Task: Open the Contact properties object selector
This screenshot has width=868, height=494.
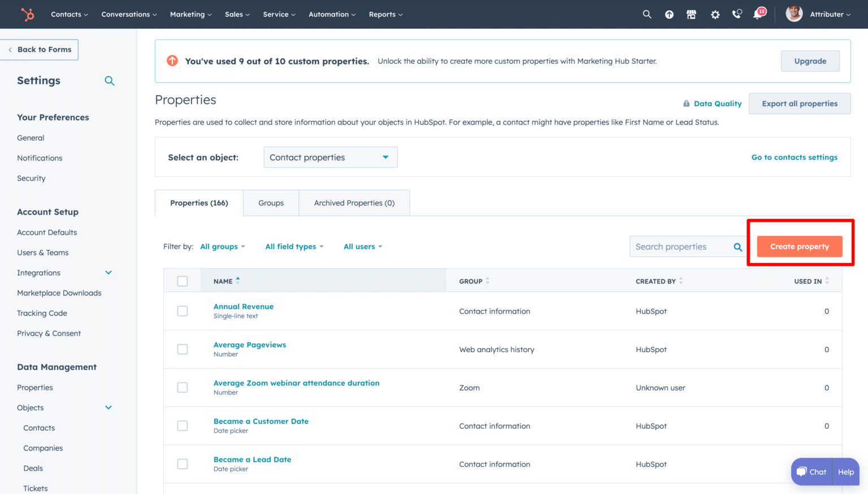Action: pyautogui.click(x=330, y=157)
